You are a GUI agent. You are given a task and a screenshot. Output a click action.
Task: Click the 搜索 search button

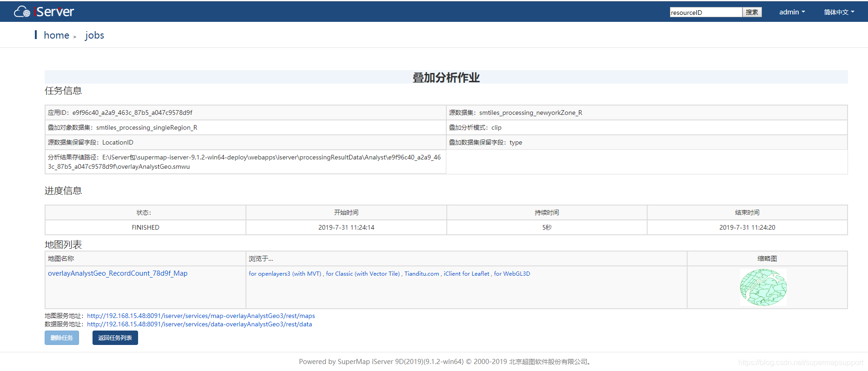[x=752, y=12]
